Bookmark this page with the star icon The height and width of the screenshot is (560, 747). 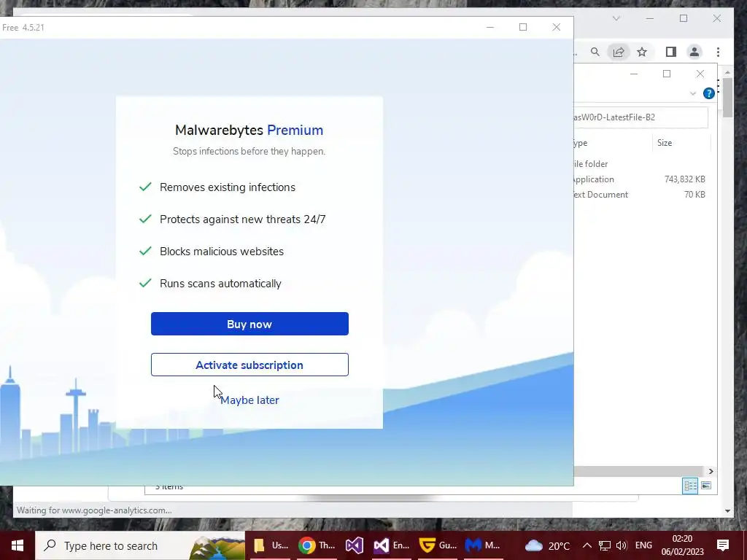[642, 52]
